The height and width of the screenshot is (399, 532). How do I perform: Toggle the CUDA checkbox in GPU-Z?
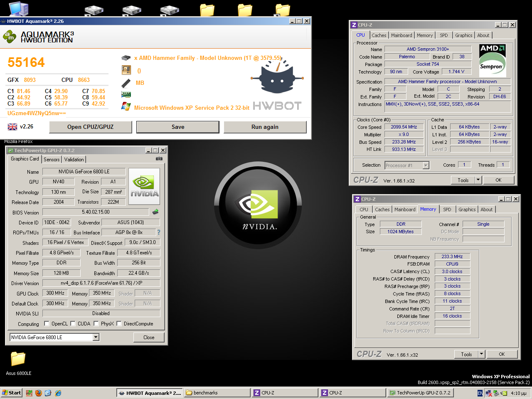pos(73,324)
